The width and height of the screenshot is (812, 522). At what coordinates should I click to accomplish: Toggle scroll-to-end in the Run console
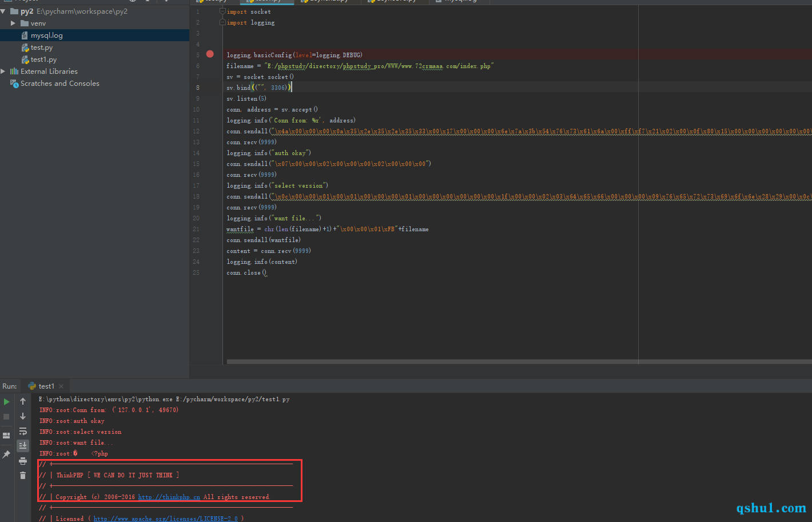click(23, 445)
